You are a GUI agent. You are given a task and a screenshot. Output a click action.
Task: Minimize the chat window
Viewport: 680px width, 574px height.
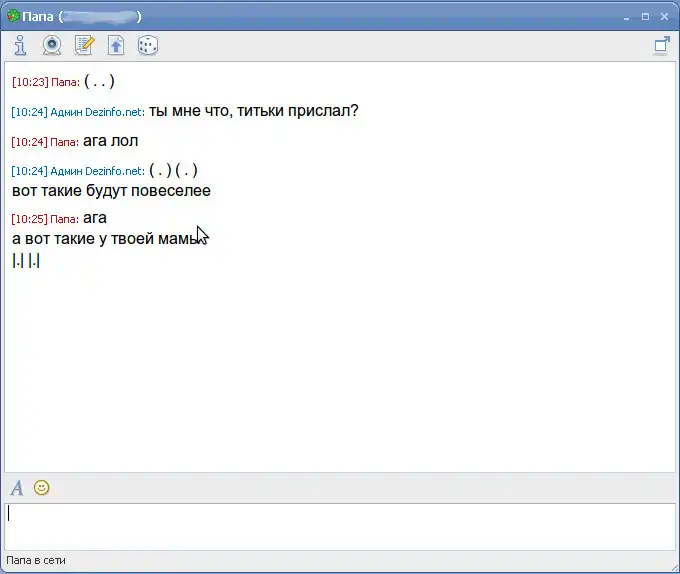click(x=626, y=17)
